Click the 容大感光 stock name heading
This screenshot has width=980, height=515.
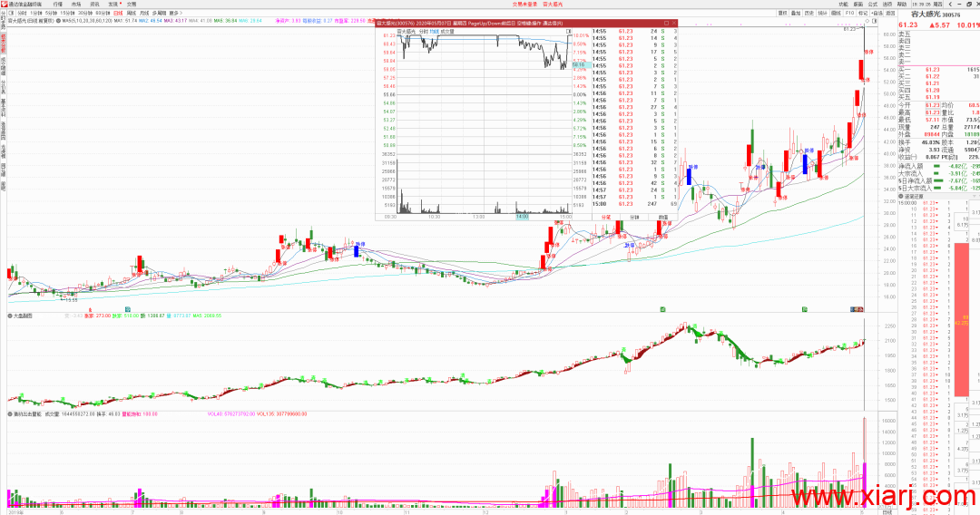click(x=926, y=14)
